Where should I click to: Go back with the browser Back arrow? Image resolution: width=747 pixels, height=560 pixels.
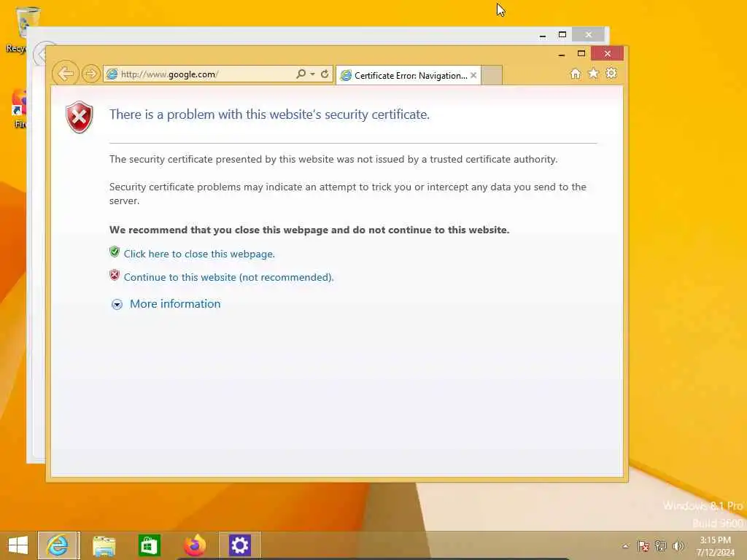tap(65, 74)
